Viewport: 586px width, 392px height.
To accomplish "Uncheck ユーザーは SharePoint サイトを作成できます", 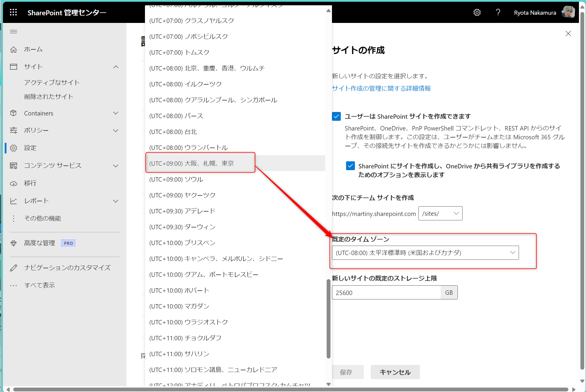I will [336, 116].
